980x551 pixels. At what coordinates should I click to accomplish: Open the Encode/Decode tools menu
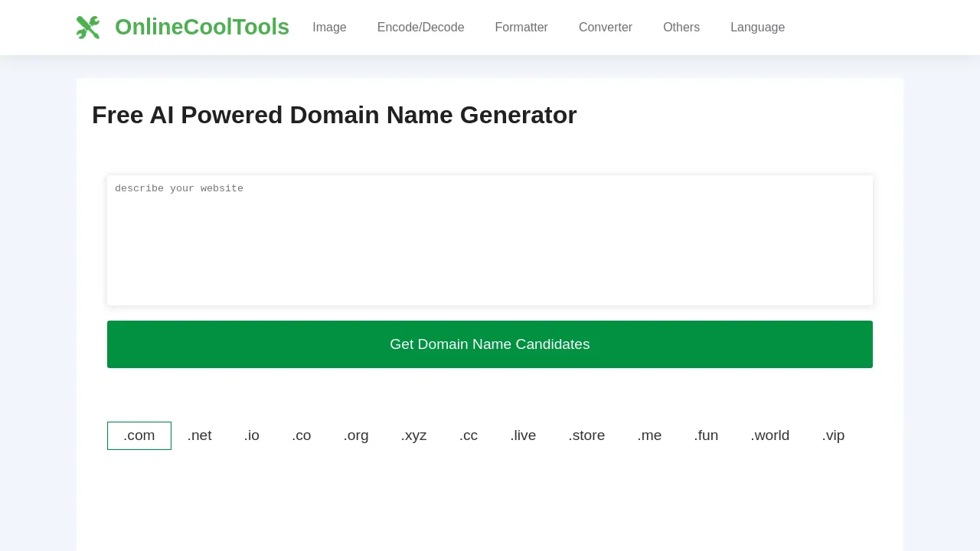(x=420, y=28)
